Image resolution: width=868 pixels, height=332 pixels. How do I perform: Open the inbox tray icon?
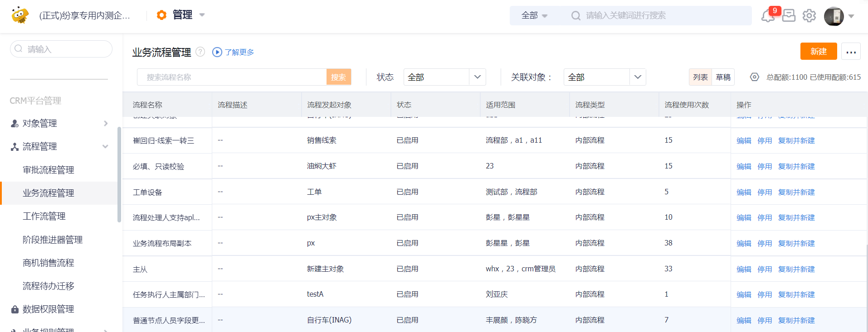point(789,16)
